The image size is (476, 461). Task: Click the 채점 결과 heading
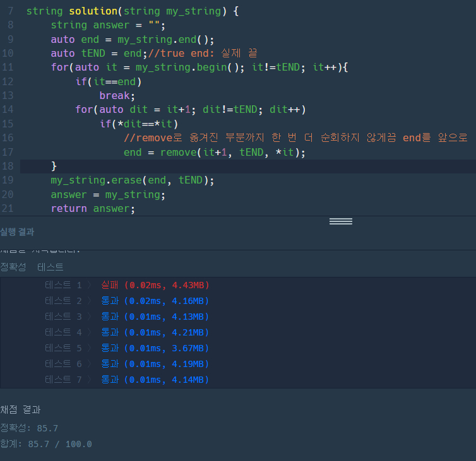pos(20,410)
